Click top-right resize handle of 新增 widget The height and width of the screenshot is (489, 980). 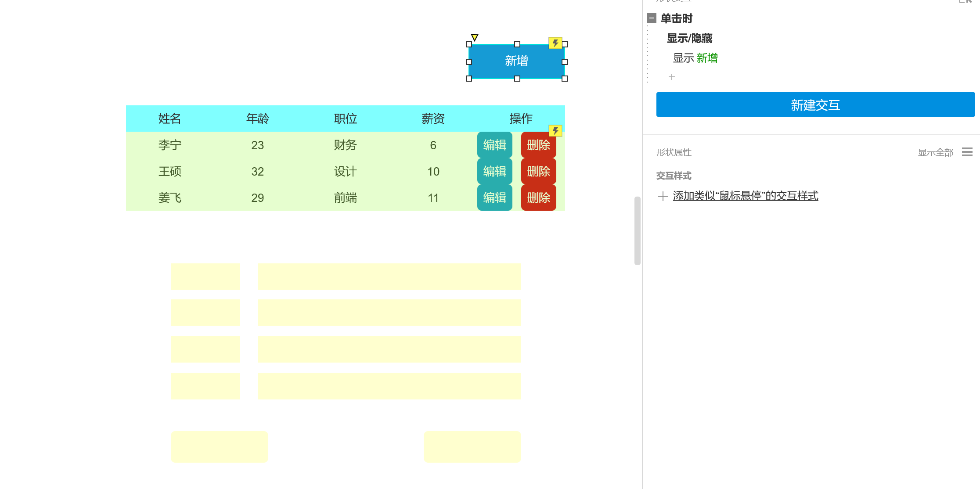coord(565,44)
